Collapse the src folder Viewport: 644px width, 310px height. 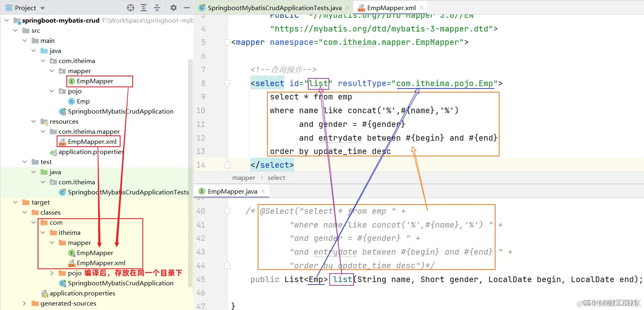[15, 30]
